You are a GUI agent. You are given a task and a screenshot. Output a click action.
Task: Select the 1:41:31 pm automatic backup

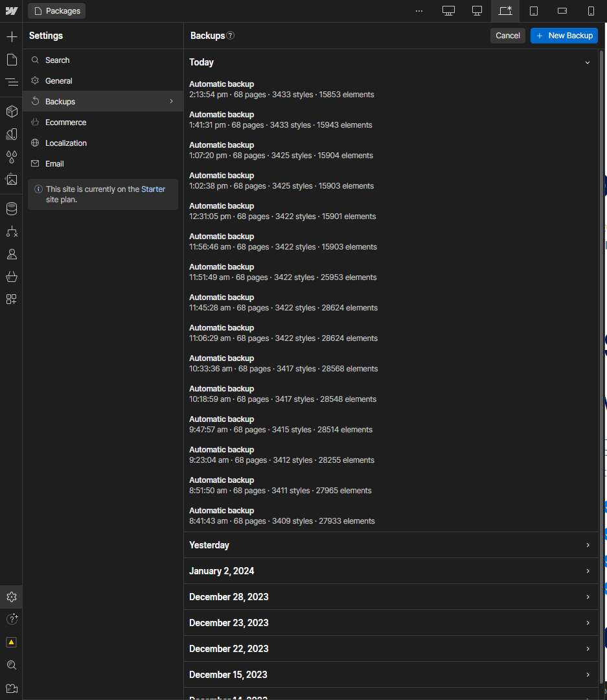[x=391, y=120]
